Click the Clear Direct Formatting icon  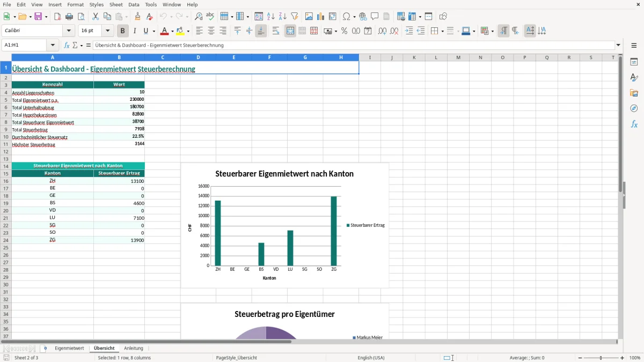pos(150,17)
